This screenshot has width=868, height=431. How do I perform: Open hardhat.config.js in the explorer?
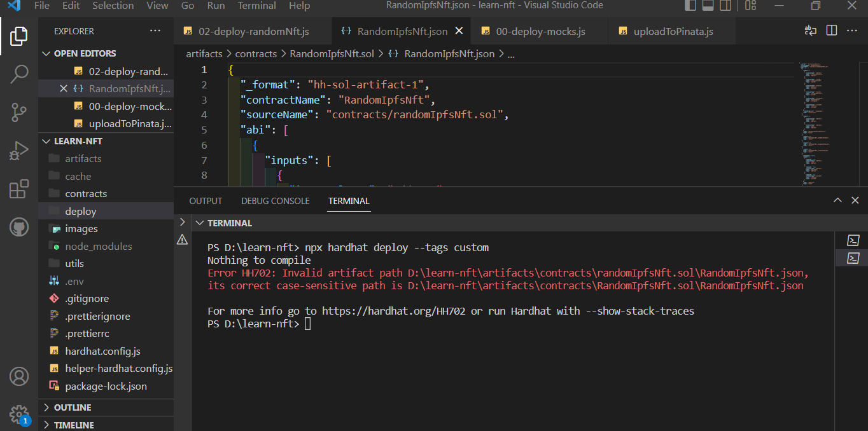(x=106, y=351)
